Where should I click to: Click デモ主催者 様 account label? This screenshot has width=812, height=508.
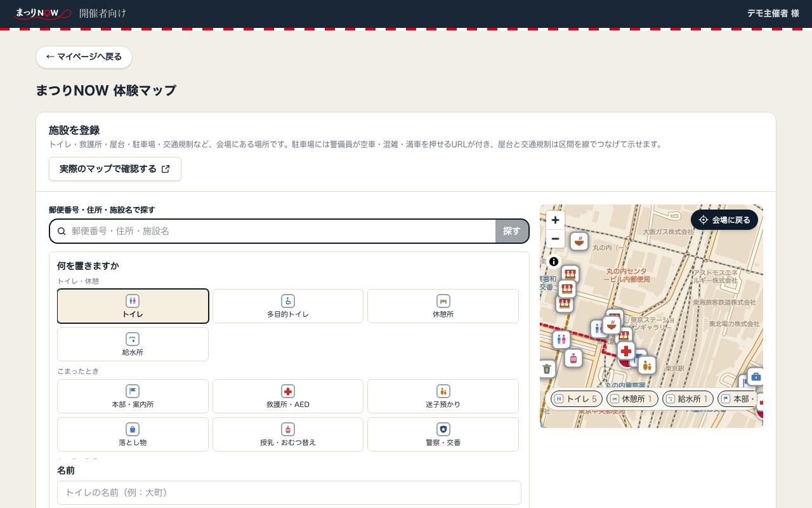[773, 13]
